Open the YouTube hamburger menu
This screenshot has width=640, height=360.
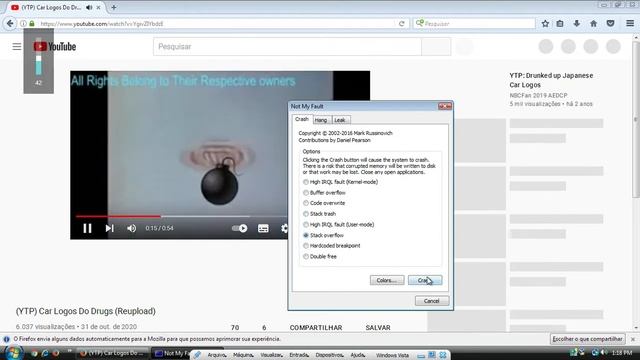(17, 47)
